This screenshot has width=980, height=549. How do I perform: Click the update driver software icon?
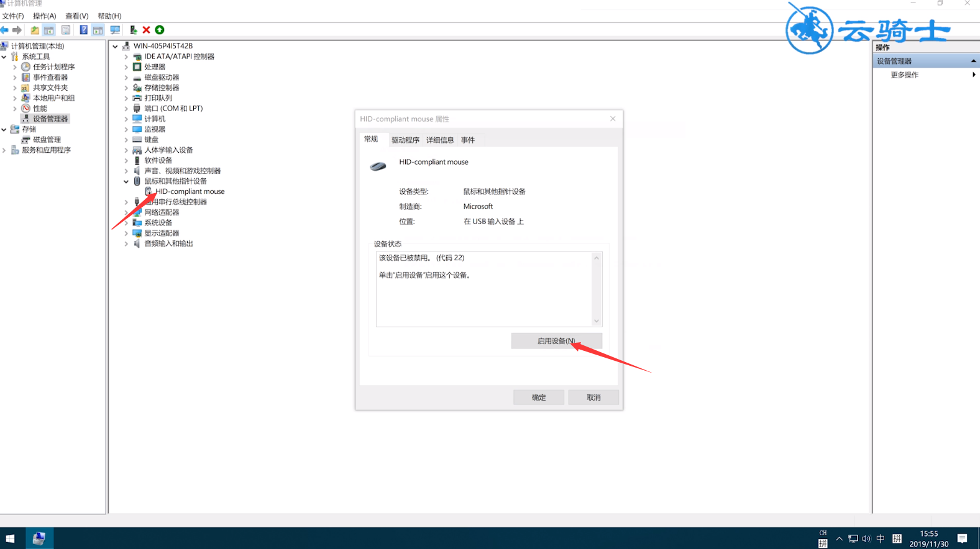(x=133, y=30)
